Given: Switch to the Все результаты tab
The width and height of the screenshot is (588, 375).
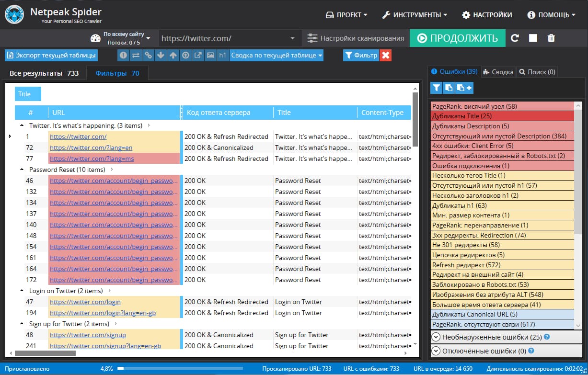Looking at the screenshot, I should click(x=44, y=73).
